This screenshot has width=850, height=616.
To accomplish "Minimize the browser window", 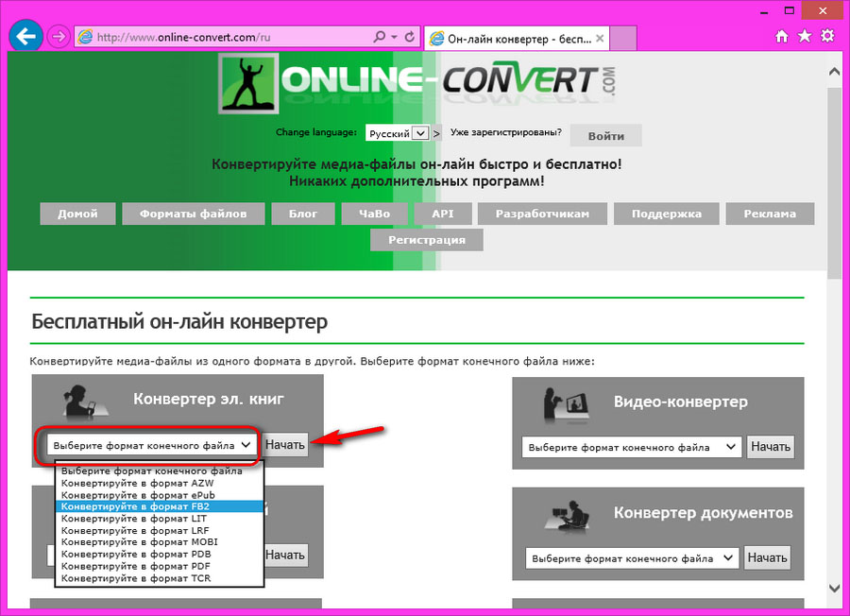I will (x=764, y=10).
